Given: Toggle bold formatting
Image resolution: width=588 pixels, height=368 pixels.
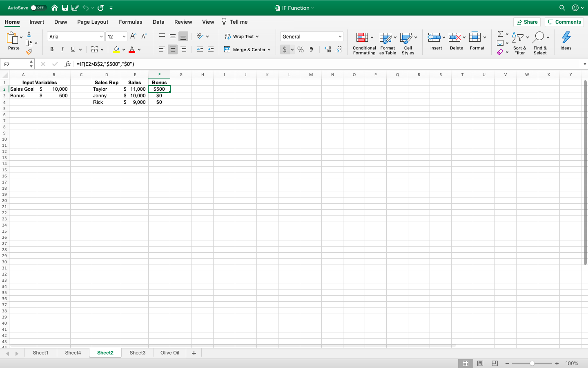Looking at the screenshot, I should pos(51,49).
